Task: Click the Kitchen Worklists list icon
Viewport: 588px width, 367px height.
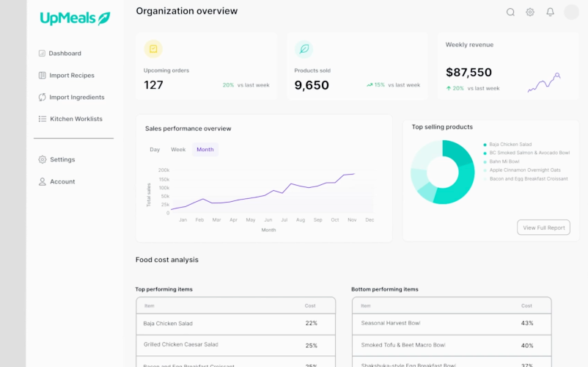Action: click(x=43, y=119)
